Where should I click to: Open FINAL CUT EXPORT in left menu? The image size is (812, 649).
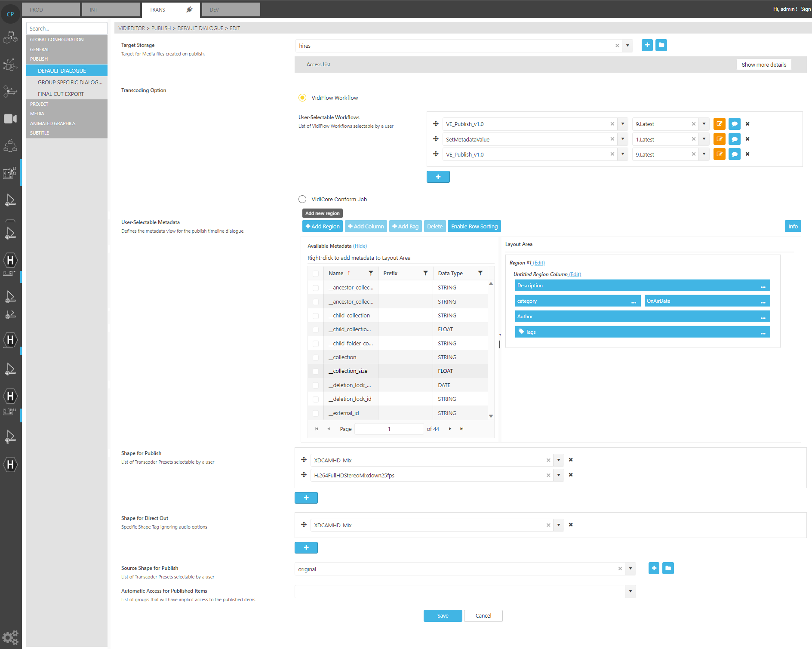point(61,94)
